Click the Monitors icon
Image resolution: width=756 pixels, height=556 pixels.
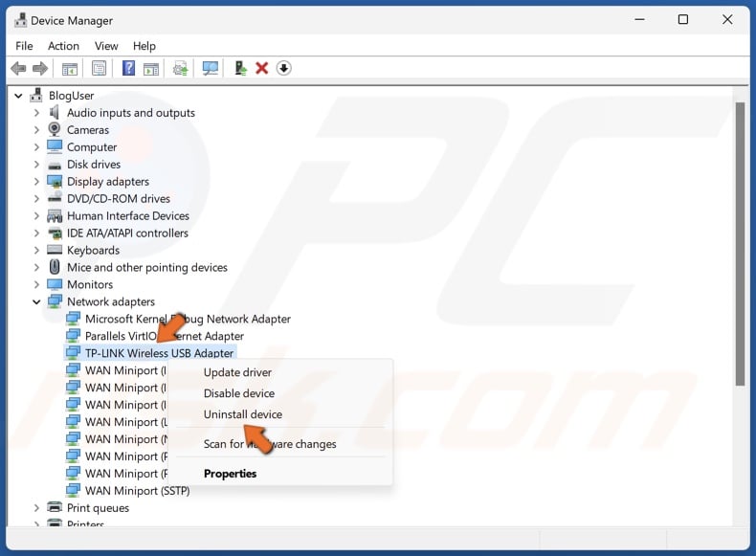[x=55, y=284]
